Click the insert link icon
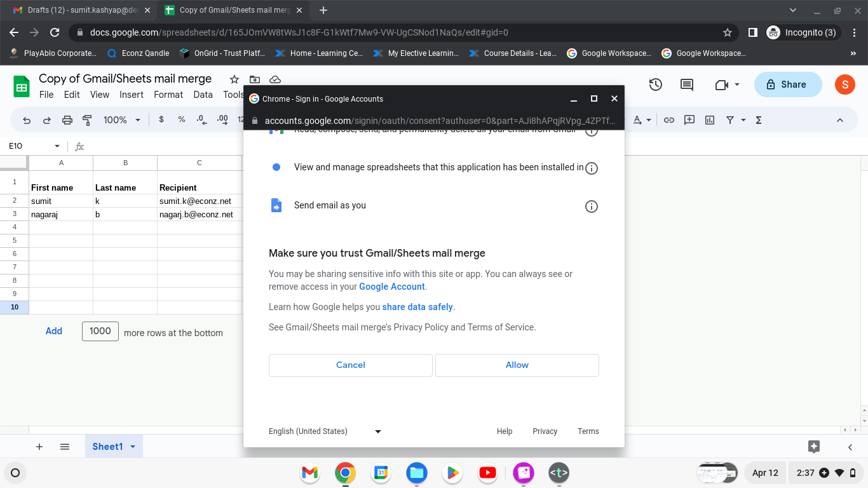 click(x=669, y=120)
